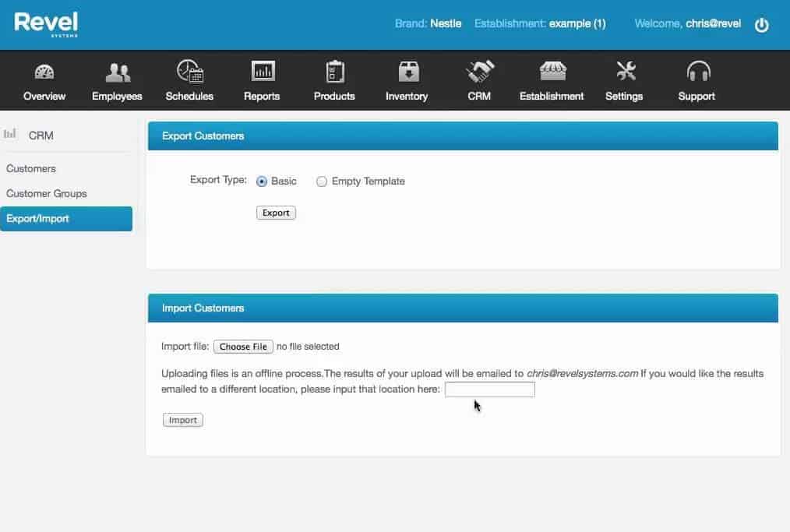790x532 pixels.
Task: Click the Establishment storefront icon
Action: pyautogui.click(x=552, y=72)
